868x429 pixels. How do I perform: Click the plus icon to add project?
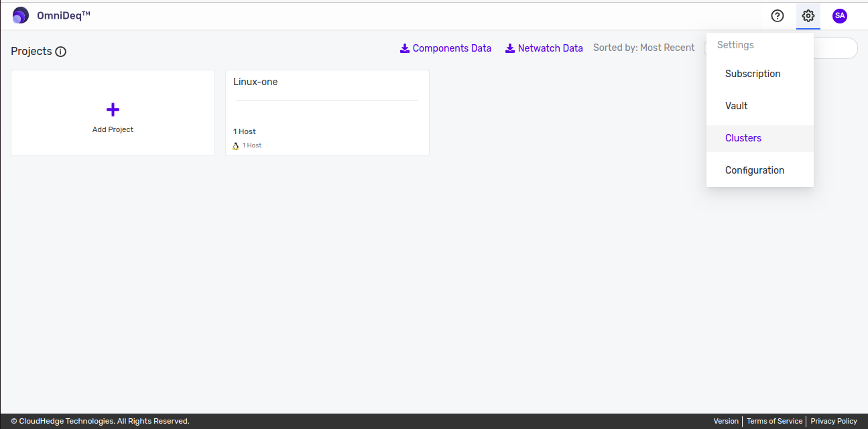click(x=113, y=109)
